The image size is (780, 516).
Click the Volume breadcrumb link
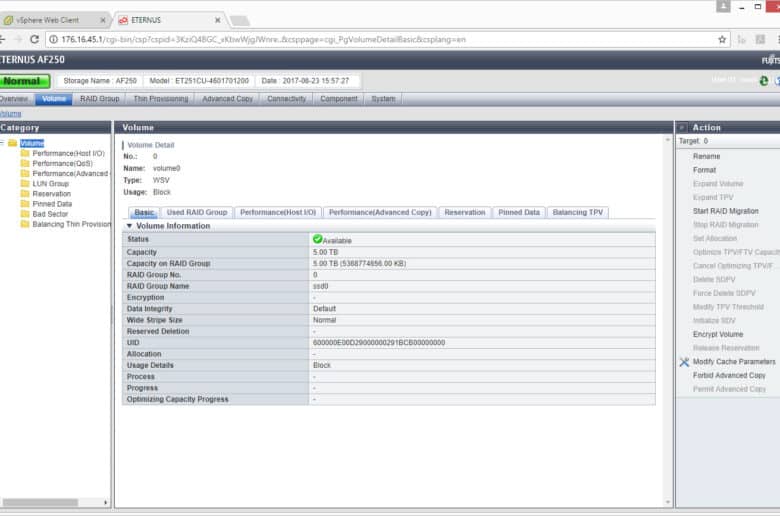10,114
